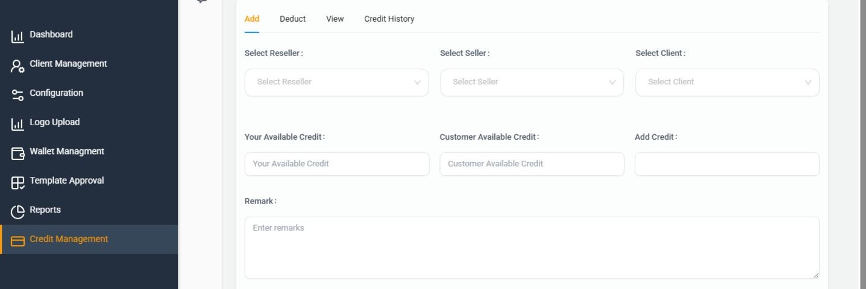Focus the Add Credit input field
This screenshot has width=868, height=289.
click(727, 164)
